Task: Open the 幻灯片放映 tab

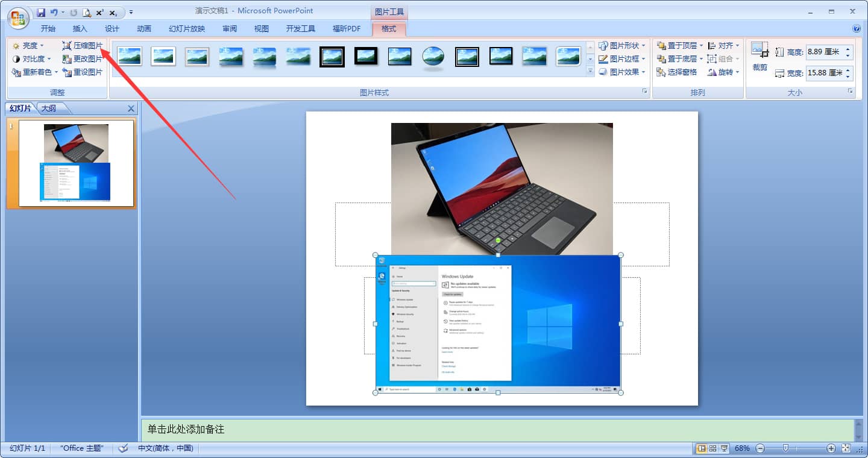Action: 186,28
